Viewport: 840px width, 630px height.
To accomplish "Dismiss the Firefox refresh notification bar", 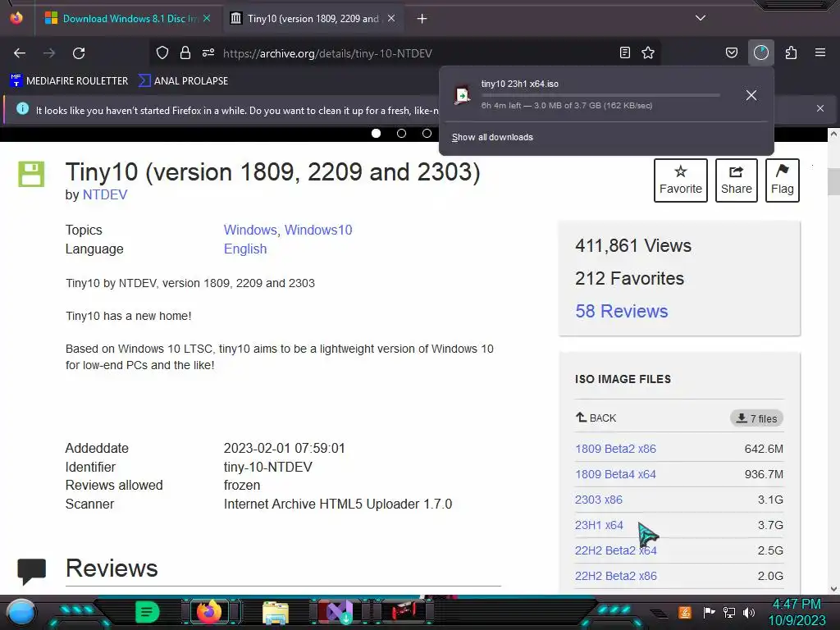I will pos(820,108).
